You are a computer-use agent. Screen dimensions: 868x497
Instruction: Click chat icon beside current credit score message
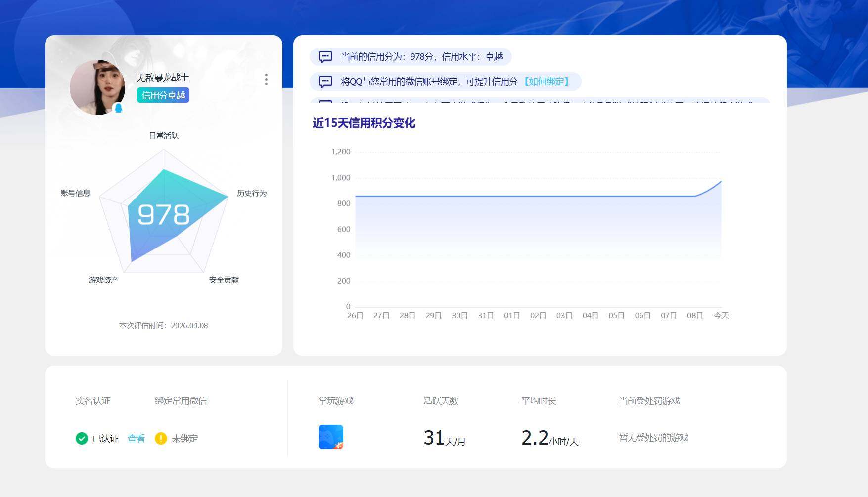325,57
